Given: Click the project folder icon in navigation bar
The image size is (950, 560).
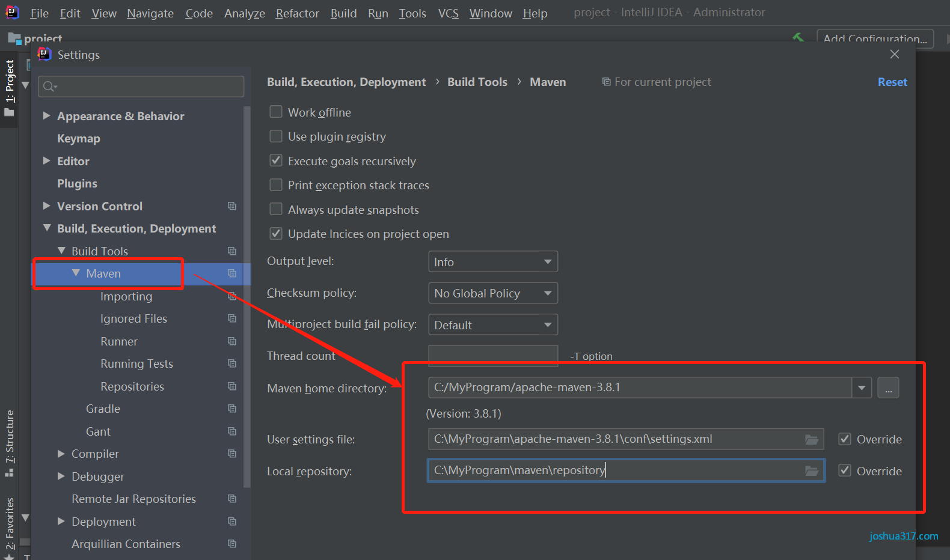Looking at the screenshot, I should pos(14,38).
